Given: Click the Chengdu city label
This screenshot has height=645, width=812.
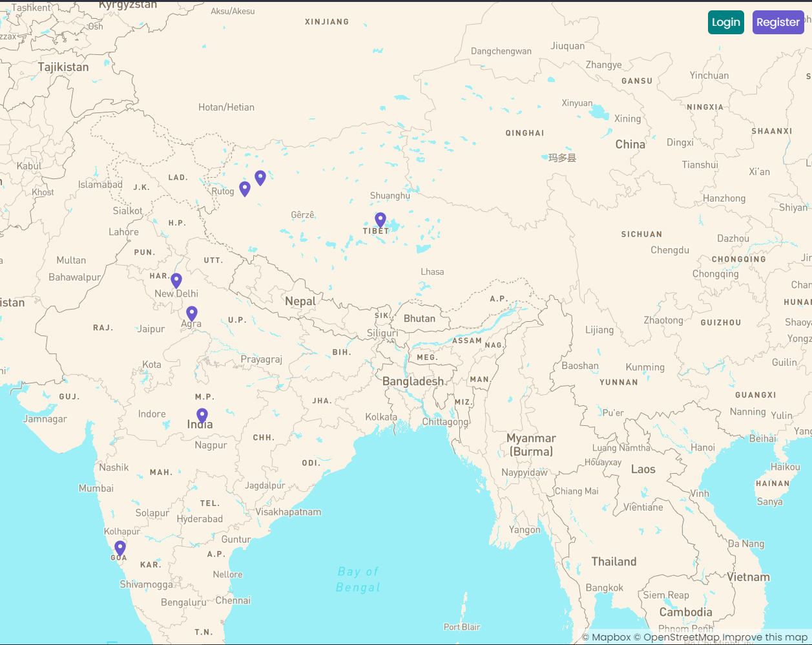Looking at the screenshot, I should click(x=671, y=249).
